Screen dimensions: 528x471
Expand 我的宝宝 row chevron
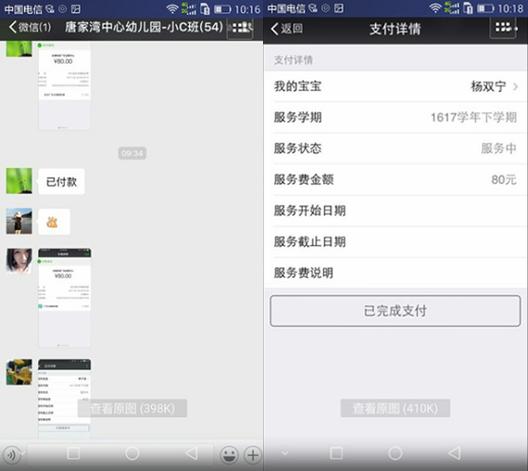(515, 87)
